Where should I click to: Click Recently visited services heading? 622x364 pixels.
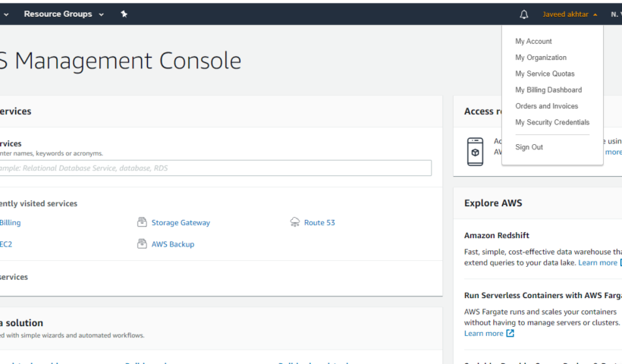pos(39,203)
